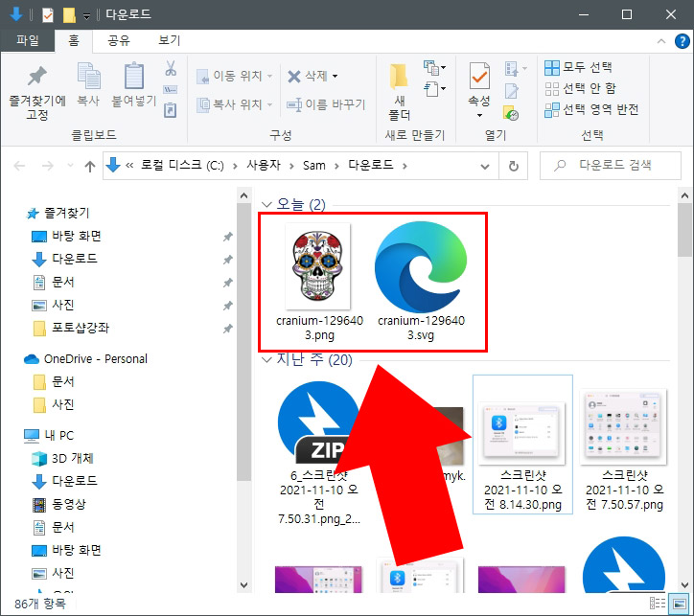Open the Move to (이동 위치) menu

tap(235, 76)
